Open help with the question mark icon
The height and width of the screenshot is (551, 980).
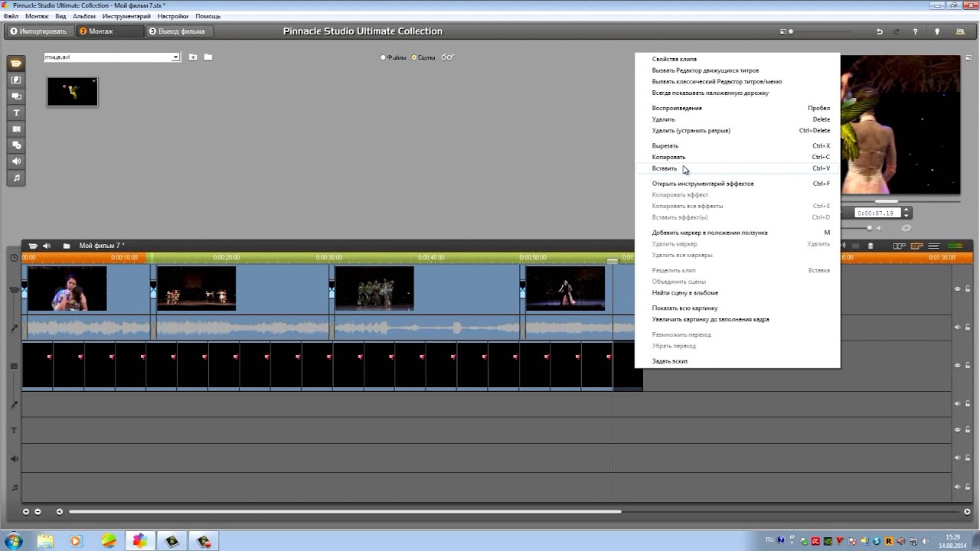point(915,31)
